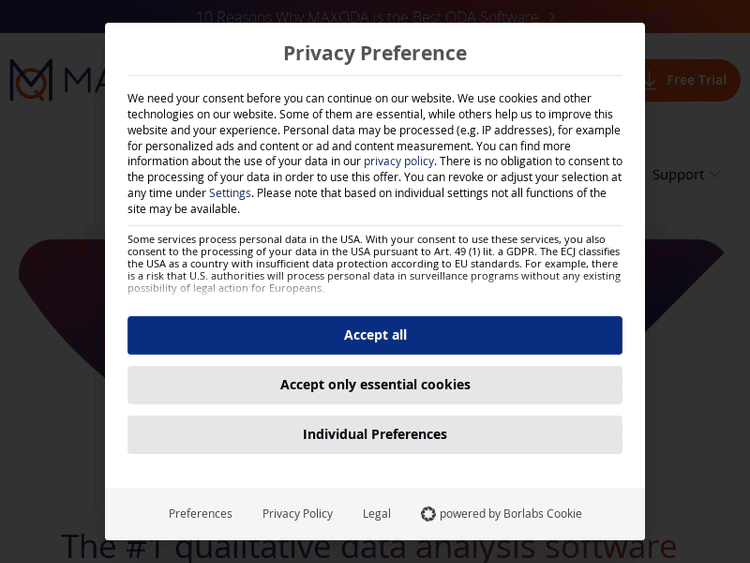Click the powered by Borlabs Cookie text
This screenshot has width=750, height=563.
tap(510, 514)
